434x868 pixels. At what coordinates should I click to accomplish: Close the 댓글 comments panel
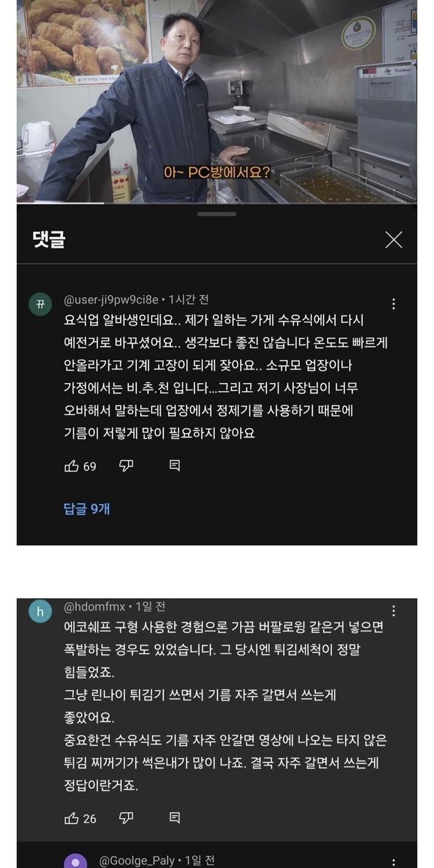click(393, 239)
